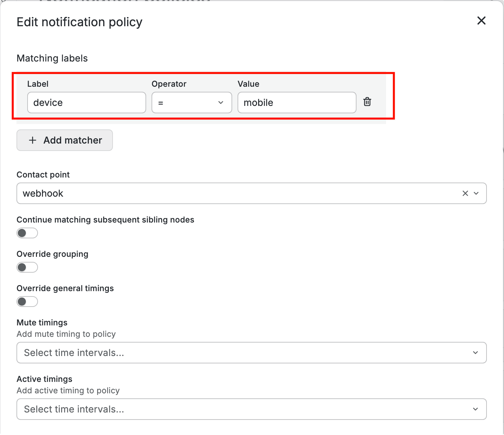Click the Override general timings label text
The image size is (504, 435).
pyautogui.click(x=65, y=288)
